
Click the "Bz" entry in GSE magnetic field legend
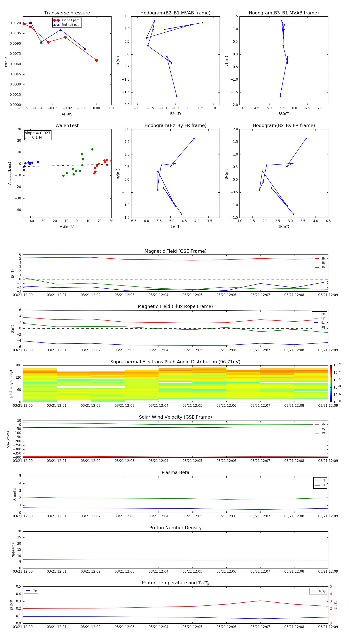pos(320,267)
